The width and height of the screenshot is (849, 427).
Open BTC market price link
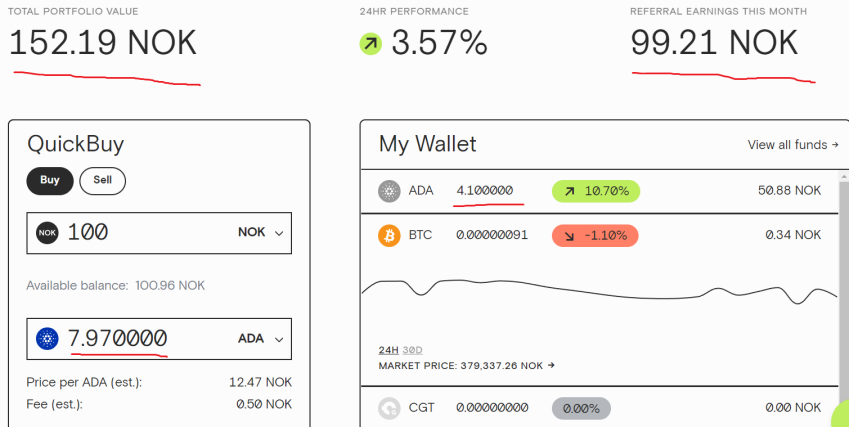466,365
